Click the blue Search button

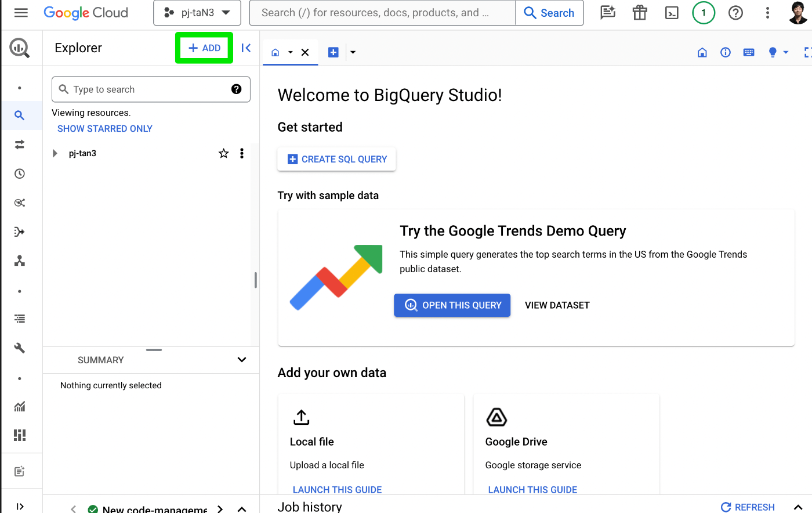(x=549, y=13)
